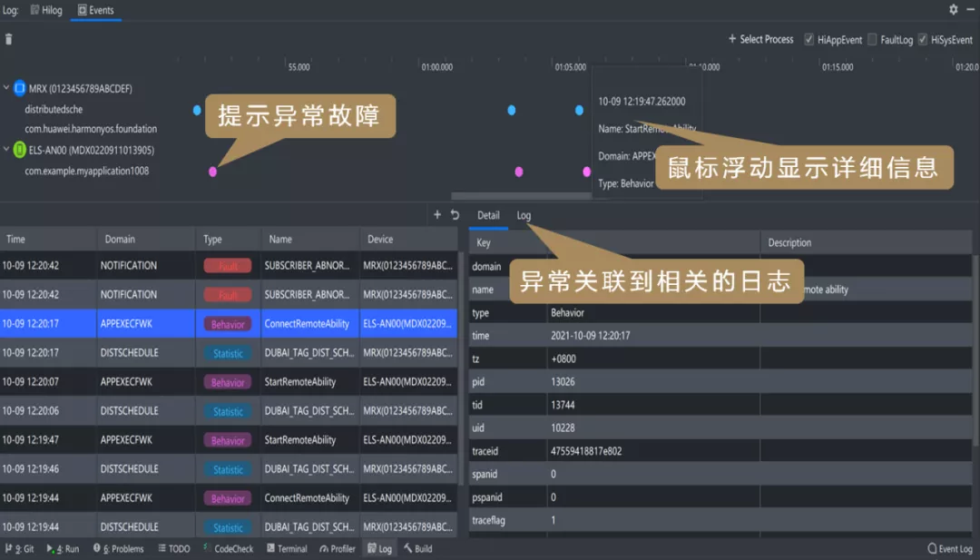Viewport: 980px width, 560px height.
Task: Select the Detail tab
Action: 488,215
